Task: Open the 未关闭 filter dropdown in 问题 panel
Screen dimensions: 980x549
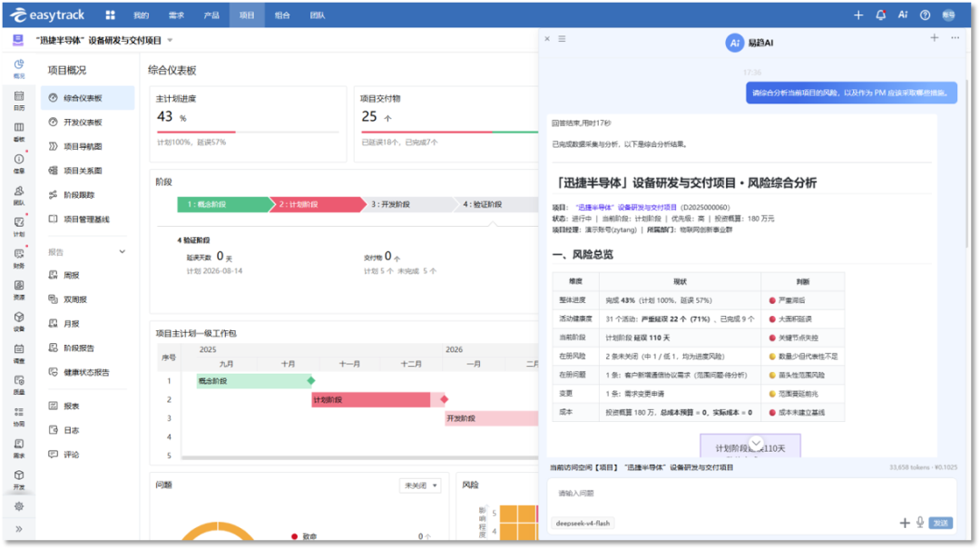Action: coord(420,485)
